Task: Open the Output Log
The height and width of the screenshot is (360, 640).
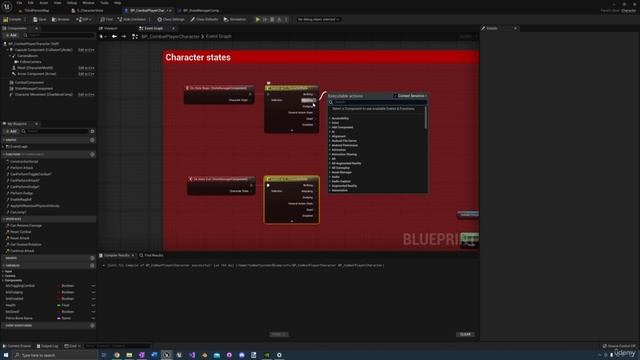Action: tap(48, 346)
